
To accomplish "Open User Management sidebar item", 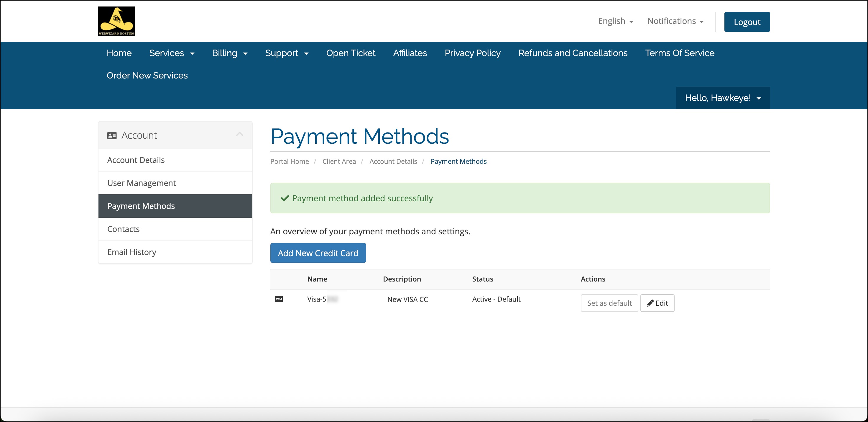I will pyautogui.click(x=142, y=183).
